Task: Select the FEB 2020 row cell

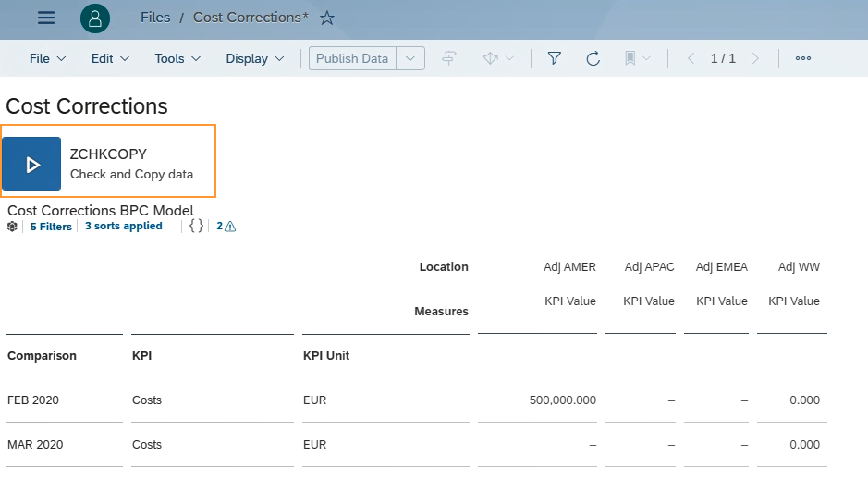Action: point(33,400)
